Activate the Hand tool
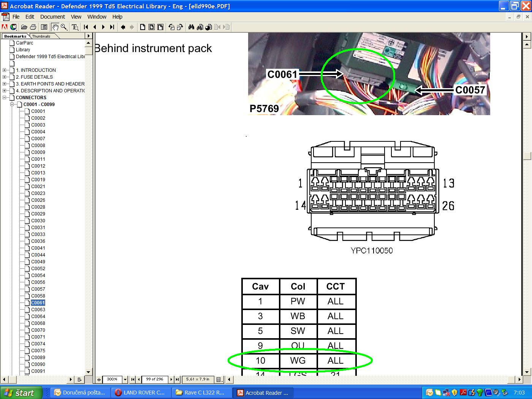The height and width of the screenshot is (399, 532). pyautogui.click(x=55, y=27)
